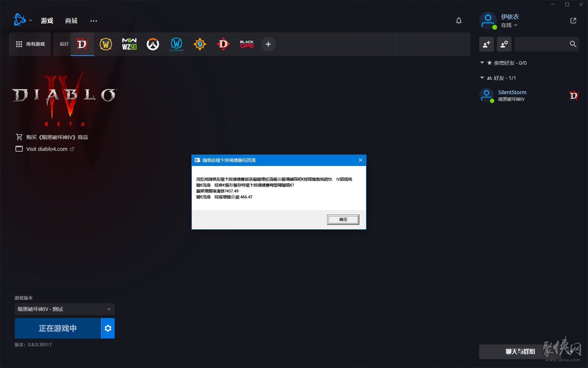The width and height of the screenshot is (588, 368).
Task: Open the three-dots more menu
Action: pyautogui.click(x=94, y=21)
